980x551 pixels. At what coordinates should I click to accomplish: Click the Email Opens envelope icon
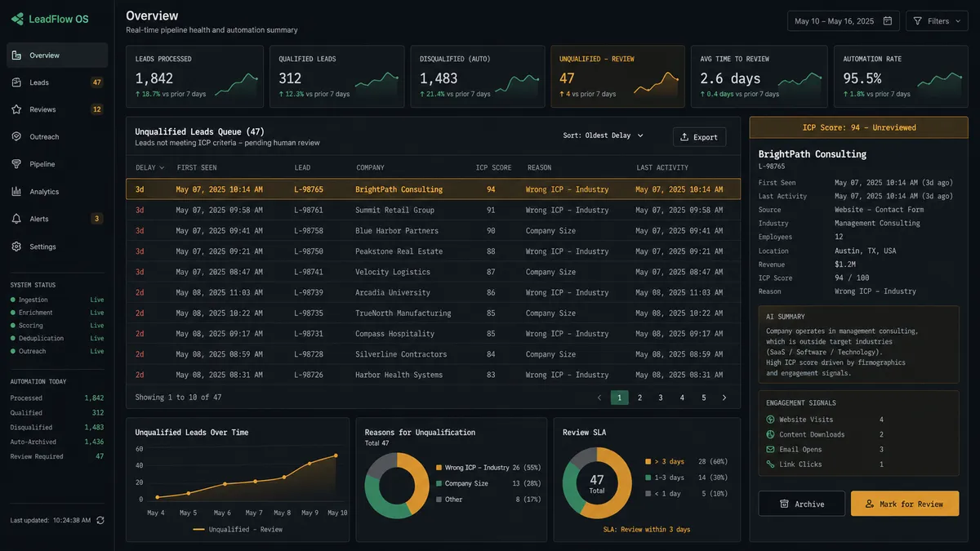pyautogui.click(x=770, y=449)
